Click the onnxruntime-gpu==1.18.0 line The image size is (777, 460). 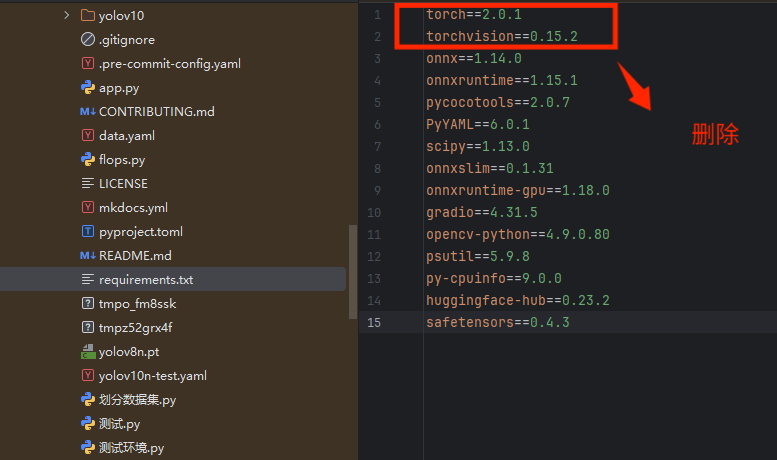[518, 190]
